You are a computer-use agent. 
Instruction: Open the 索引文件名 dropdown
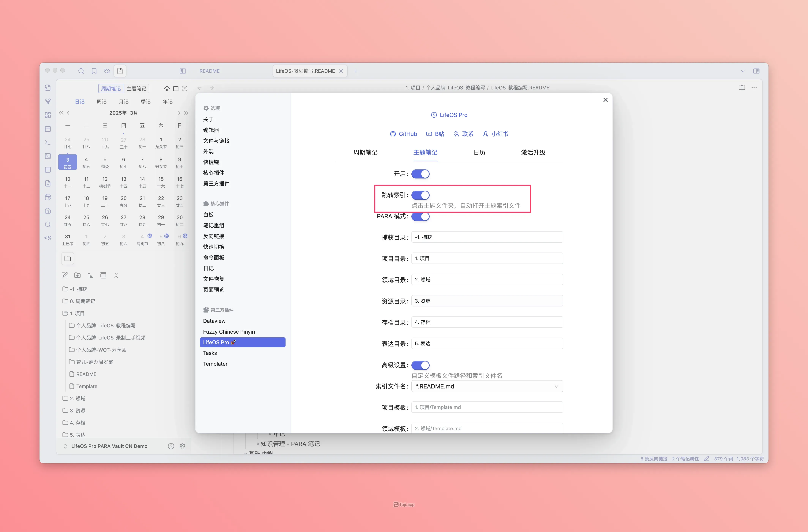coord(487,386)
